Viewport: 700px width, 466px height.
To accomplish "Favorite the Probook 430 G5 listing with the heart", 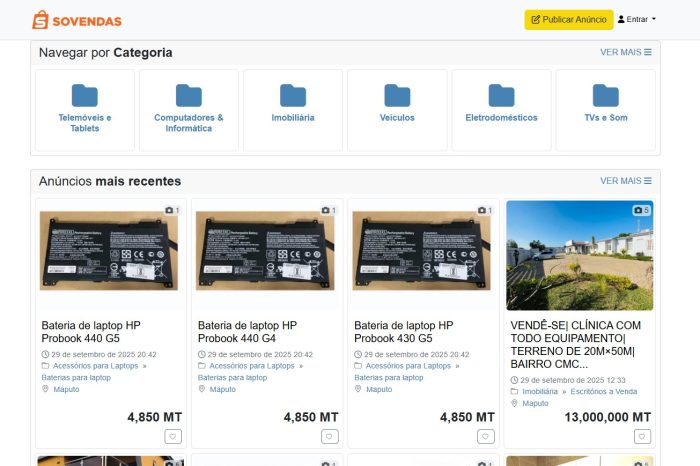I will tap(486, 436).
